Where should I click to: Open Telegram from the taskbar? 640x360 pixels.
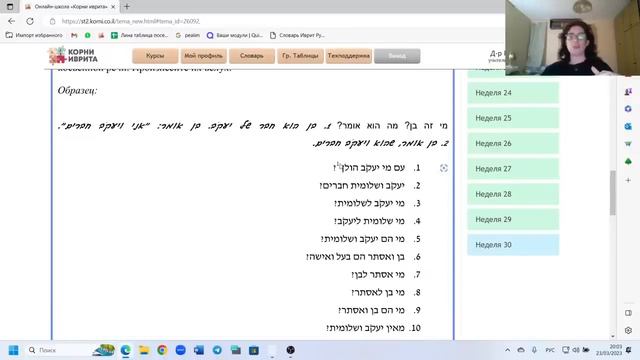pyautogui.click(x=217, y=350)
